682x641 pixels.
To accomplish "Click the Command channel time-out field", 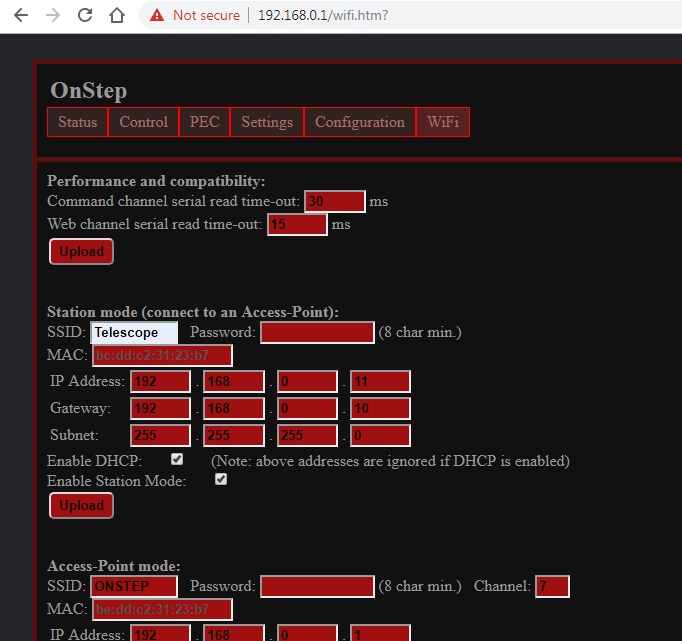I will pos(334,201).
